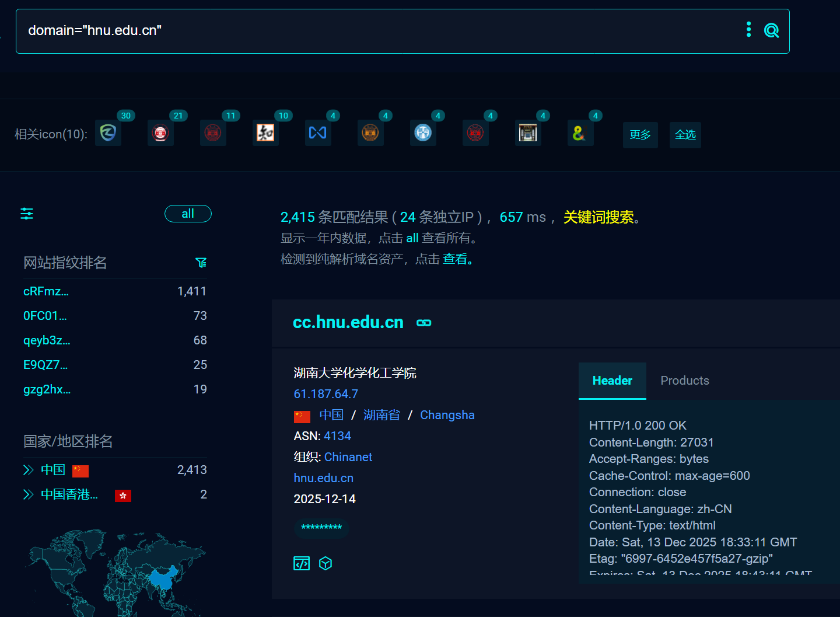Click the fingerprint ranking funnel filter icon

pyautogui.click(x=201, y=263)
